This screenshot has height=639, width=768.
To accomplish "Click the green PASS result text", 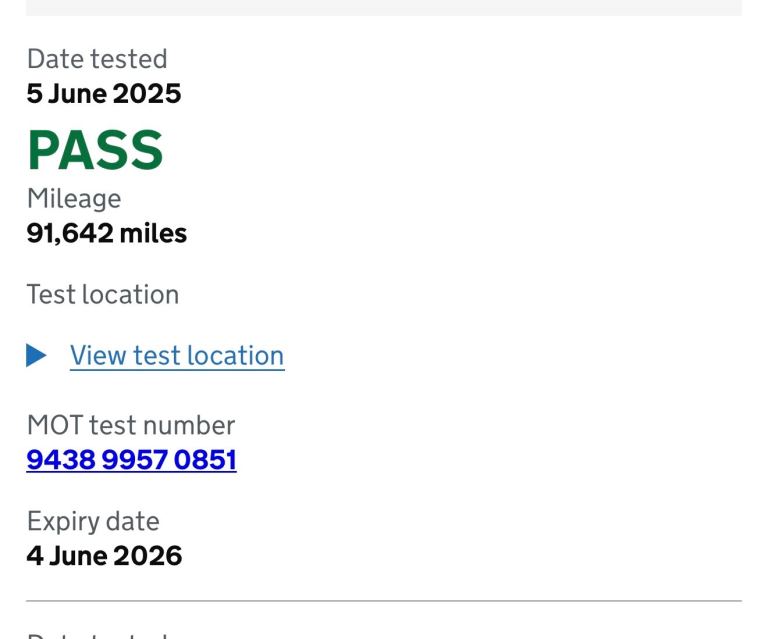I will [94, 150].
